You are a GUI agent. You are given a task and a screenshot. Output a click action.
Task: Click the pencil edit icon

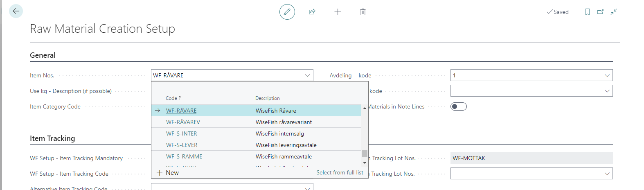(x=287, y=12)
